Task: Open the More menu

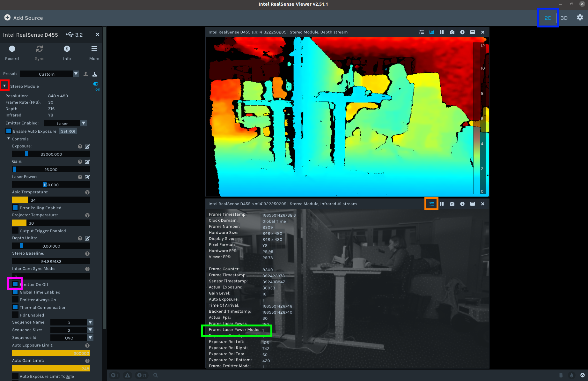Action: (x=94, y=52)
